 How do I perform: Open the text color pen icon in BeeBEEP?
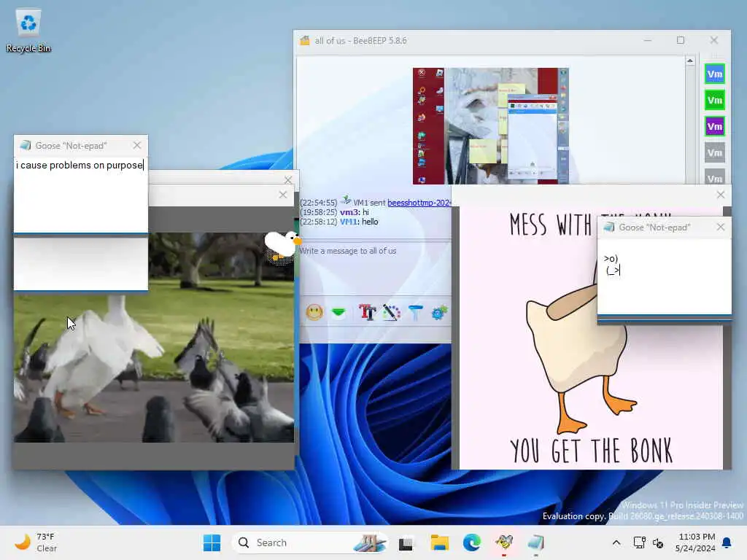click(391, 312)
